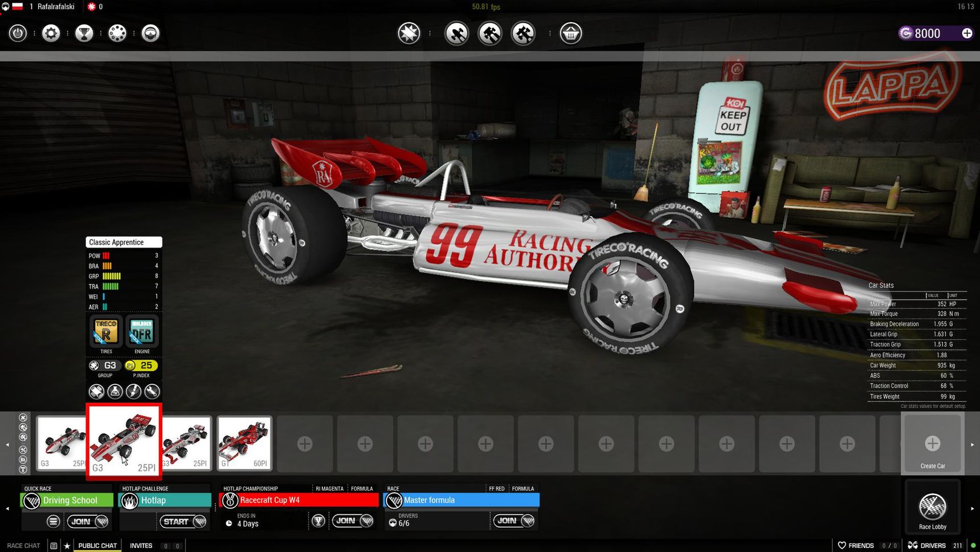Click the POW power stat bar
Viewport: 980px width, 552px height.
124,255
